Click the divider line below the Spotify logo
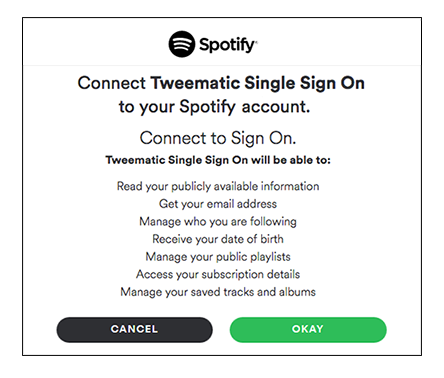Screen dimensions: 444x378 click(222, 65)
